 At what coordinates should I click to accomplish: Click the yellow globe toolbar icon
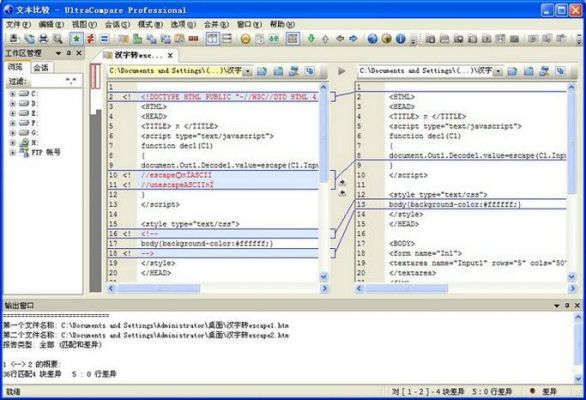coord(386,39)
